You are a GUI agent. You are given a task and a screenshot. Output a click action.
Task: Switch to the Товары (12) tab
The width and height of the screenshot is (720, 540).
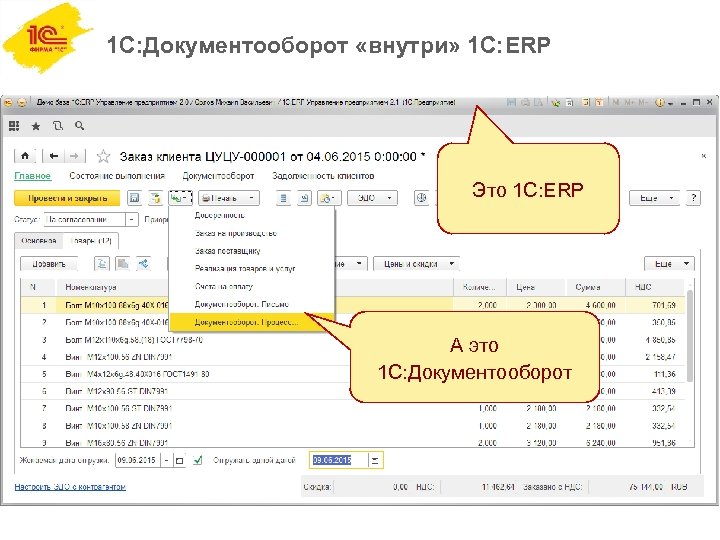click(x=91, y=241)
